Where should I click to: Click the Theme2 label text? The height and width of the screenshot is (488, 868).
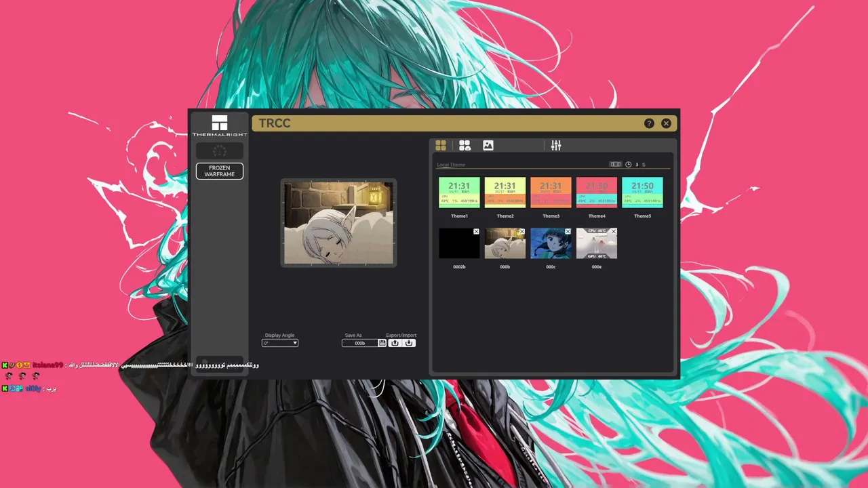[x=505, y=216]
